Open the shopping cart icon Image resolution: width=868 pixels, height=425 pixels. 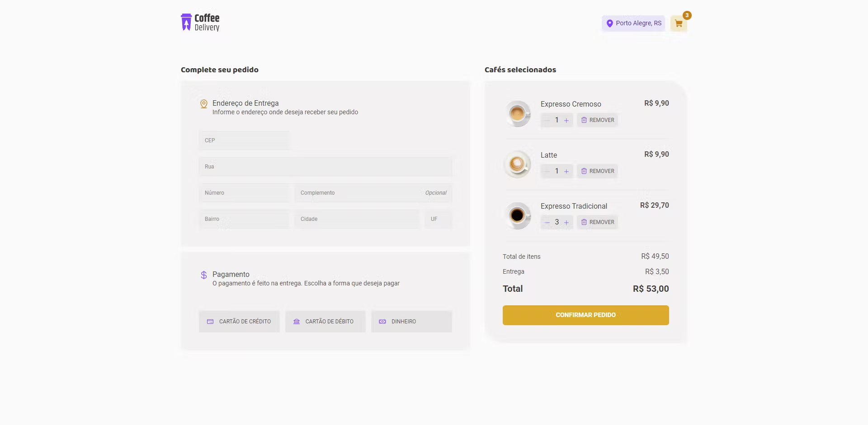coord(679,23)
